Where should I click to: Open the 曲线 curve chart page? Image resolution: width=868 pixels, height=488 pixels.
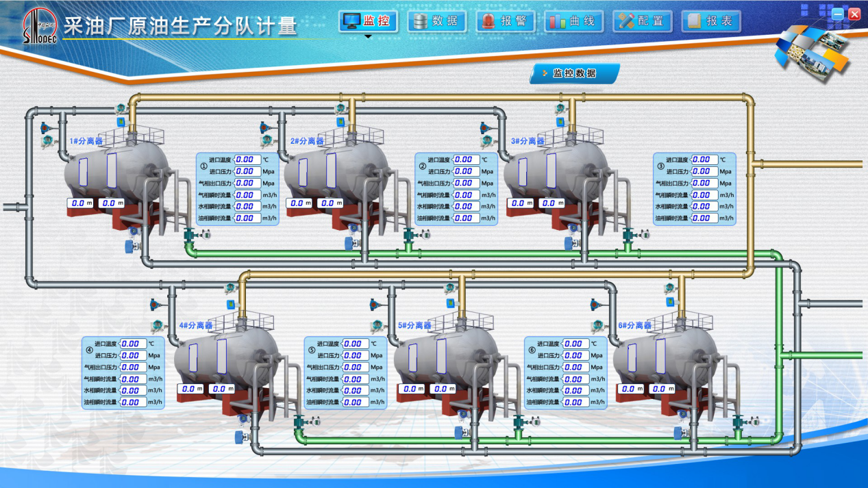tap(574, 21)
